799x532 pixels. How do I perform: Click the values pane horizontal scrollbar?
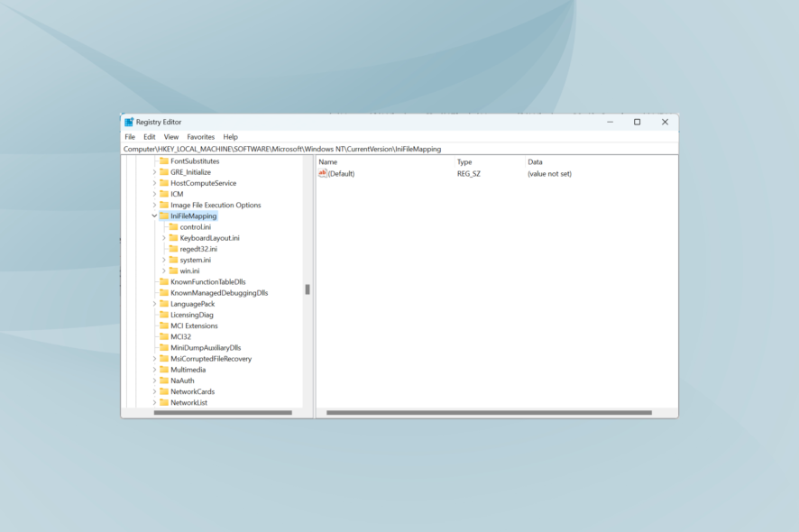[489, 413]
